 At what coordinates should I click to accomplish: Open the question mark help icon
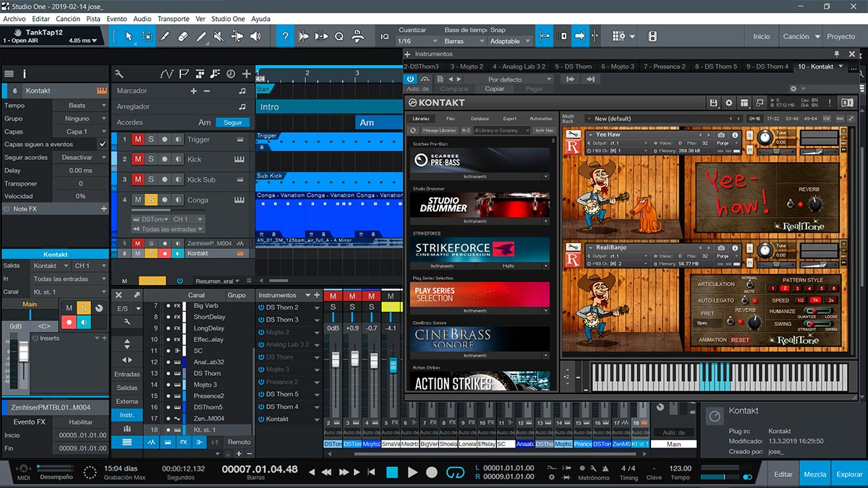tap(286, 36)
